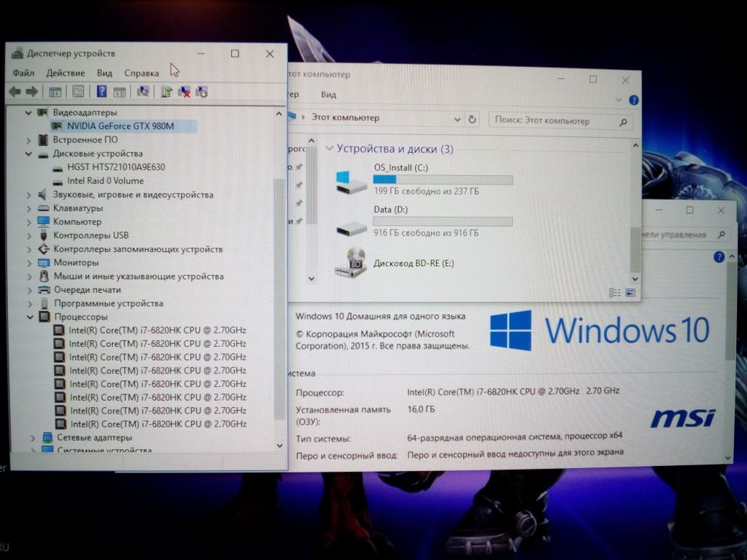
Task: Click the Explorer file list scrollbar down arrow
Action: pyautogui.click(x=635, y=279)
